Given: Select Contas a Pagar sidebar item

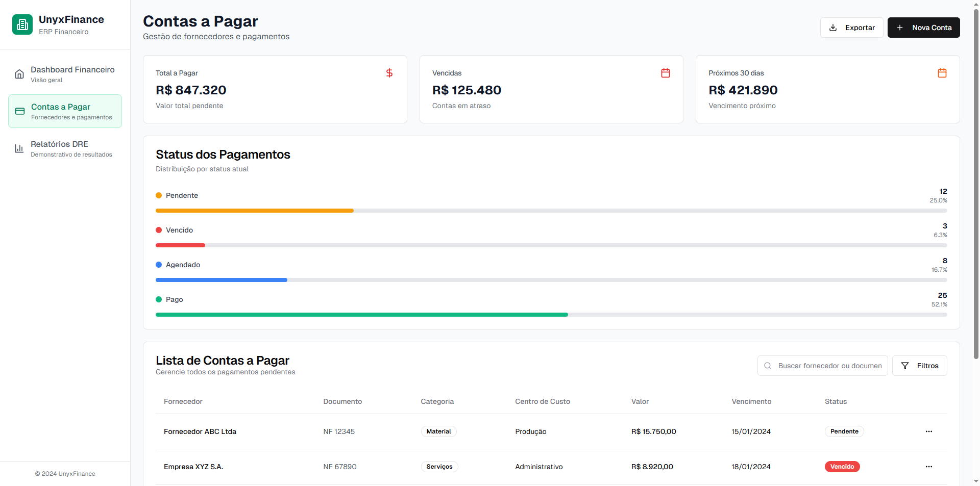Looking at the screenshot, I should click(x=65, y=111).
